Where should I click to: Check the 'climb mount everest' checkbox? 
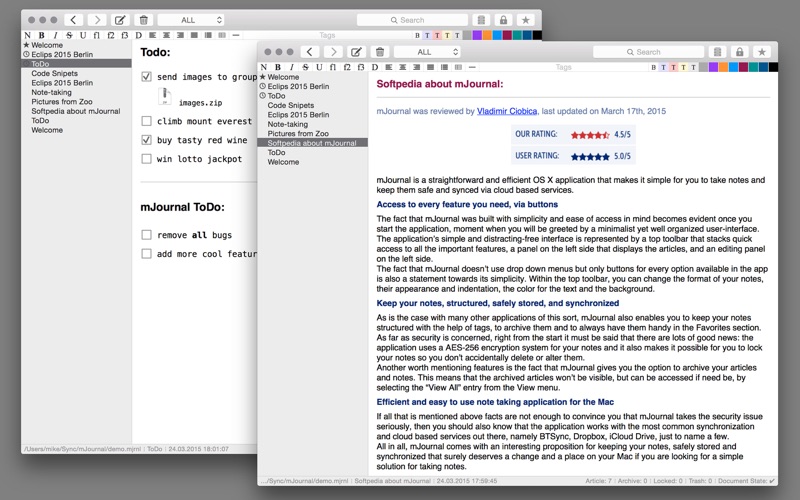146,121
